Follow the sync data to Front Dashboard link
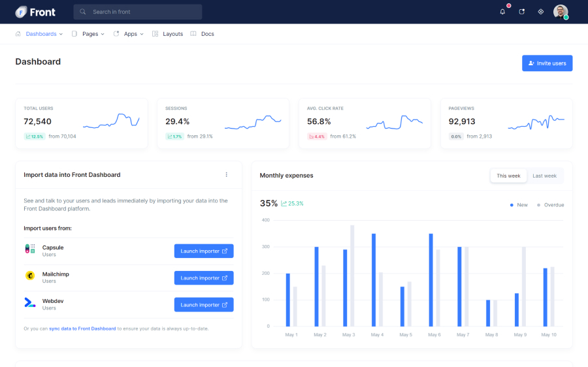This screenshot has height=367, width=588. point(82,328)
